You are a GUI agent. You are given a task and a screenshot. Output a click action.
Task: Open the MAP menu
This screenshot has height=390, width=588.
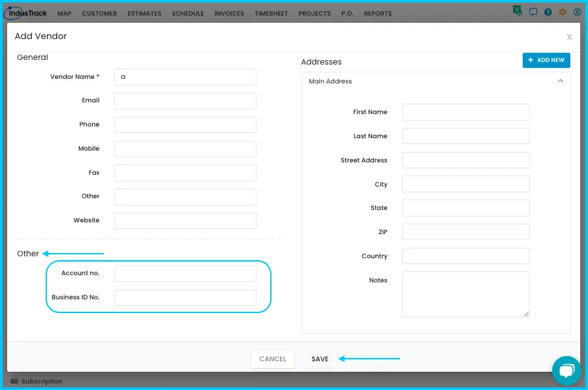tap(65, 14)
